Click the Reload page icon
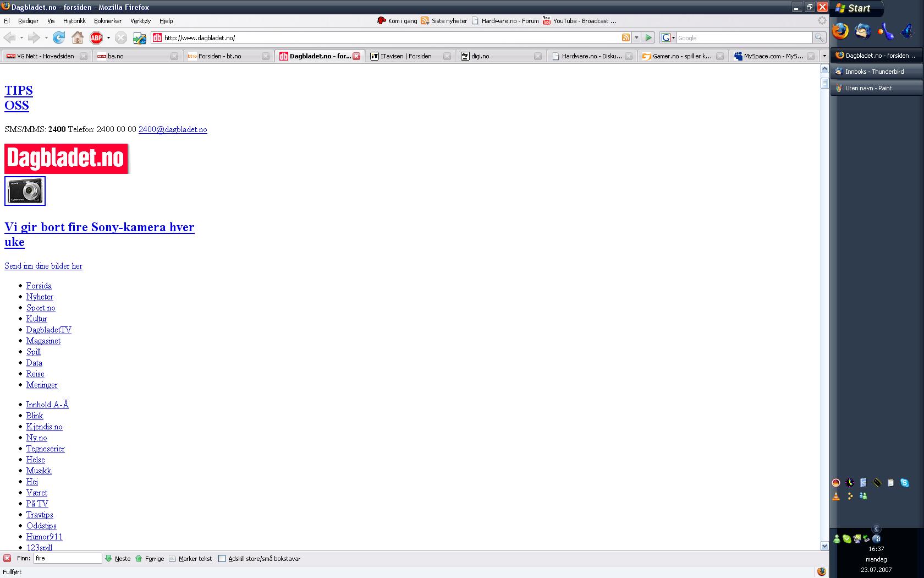The height and width of the screenshot is (578, 924). pyautogui.click(x=59, y=37)
